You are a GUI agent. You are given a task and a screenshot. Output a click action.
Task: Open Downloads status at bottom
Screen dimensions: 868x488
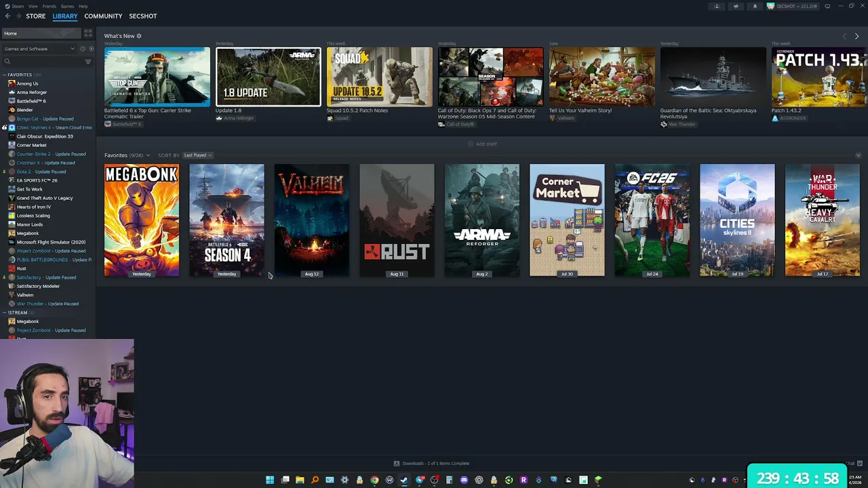point(436,464)
